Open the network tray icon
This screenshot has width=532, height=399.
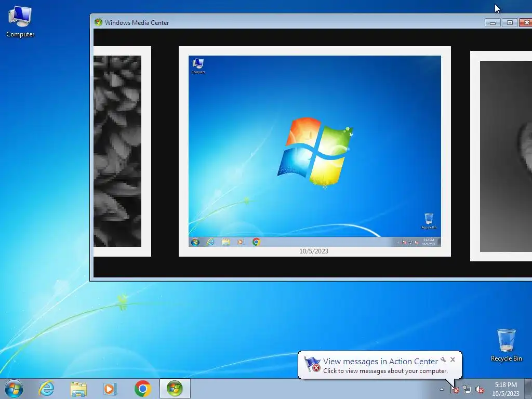pyautogui.click(x=467, y=390)
